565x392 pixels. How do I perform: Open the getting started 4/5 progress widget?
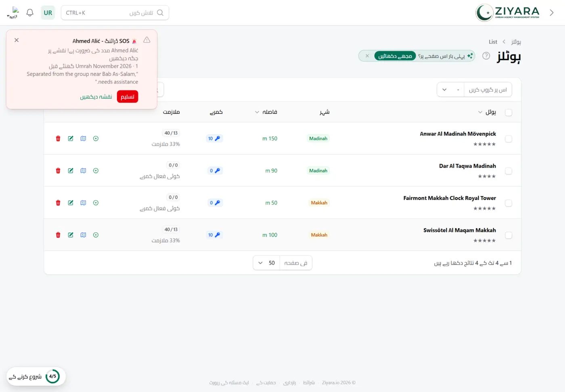(x=36, y=376)
